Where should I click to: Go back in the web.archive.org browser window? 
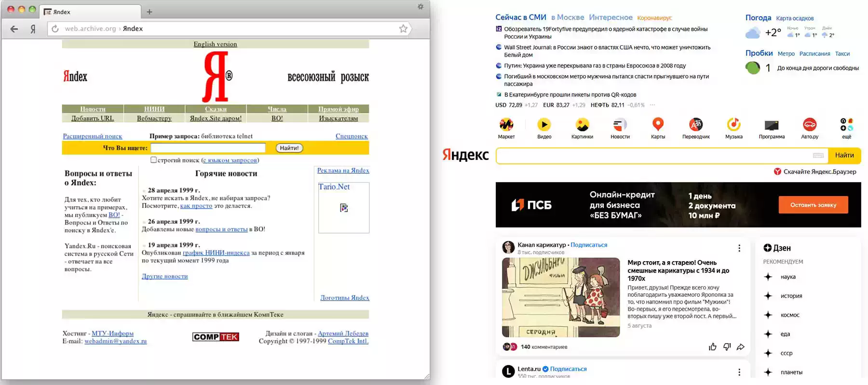14,29
